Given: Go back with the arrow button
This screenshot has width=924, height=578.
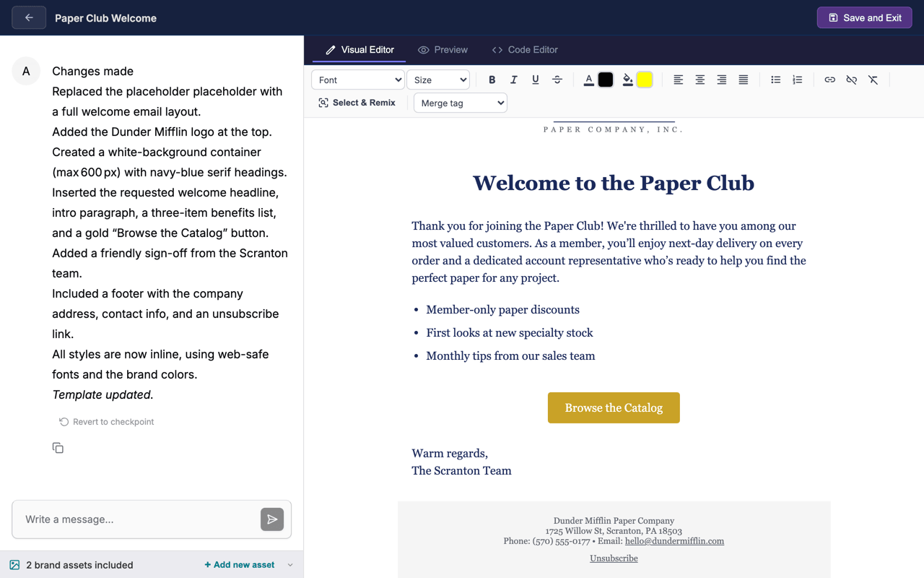Looking at the screenshot, I should click(x=29, y=17).
